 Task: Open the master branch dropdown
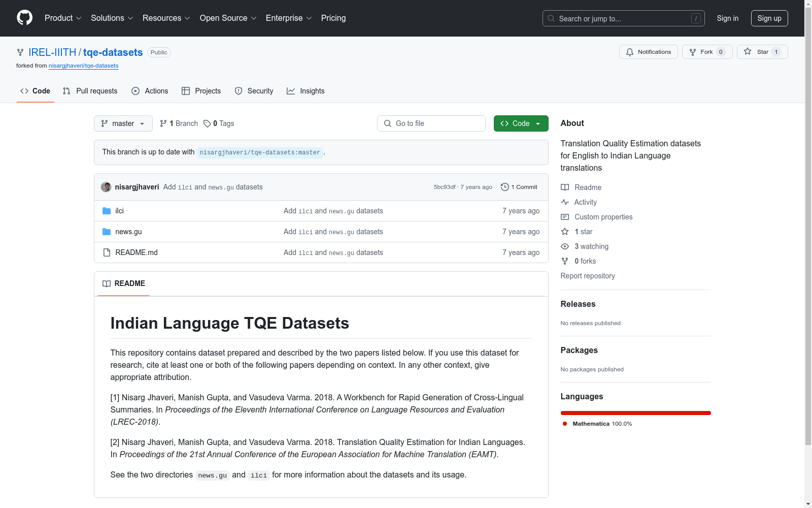[x=123, y=123]
